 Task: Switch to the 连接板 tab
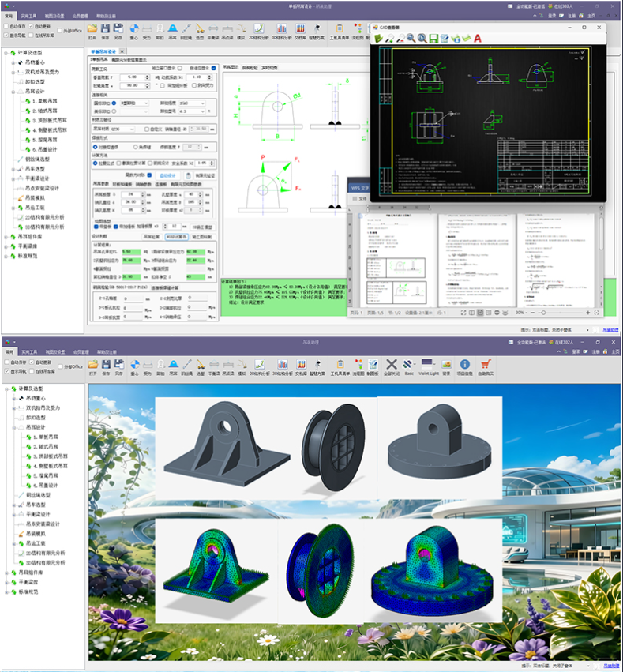click(x=160, y=184)
